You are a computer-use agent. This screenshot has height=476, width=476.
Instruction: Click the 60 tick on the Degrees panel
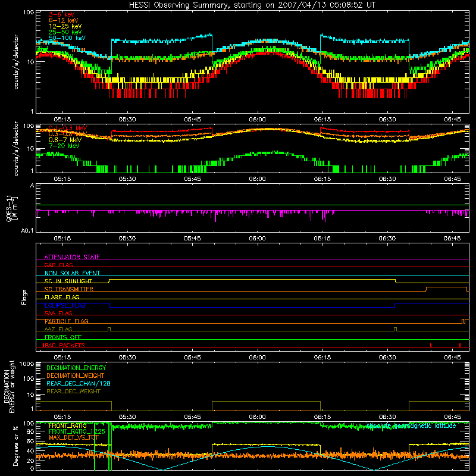[30, 441]
